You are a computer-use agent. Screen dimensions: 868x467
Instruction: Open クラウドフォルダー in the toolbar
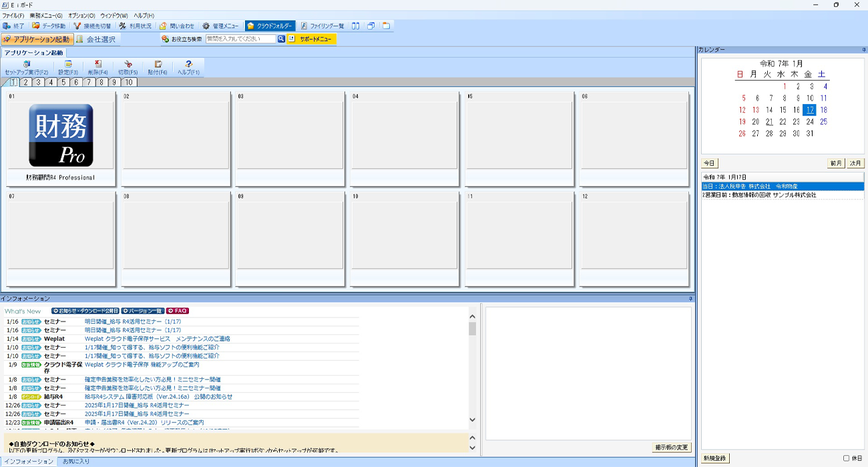[270, 26]
